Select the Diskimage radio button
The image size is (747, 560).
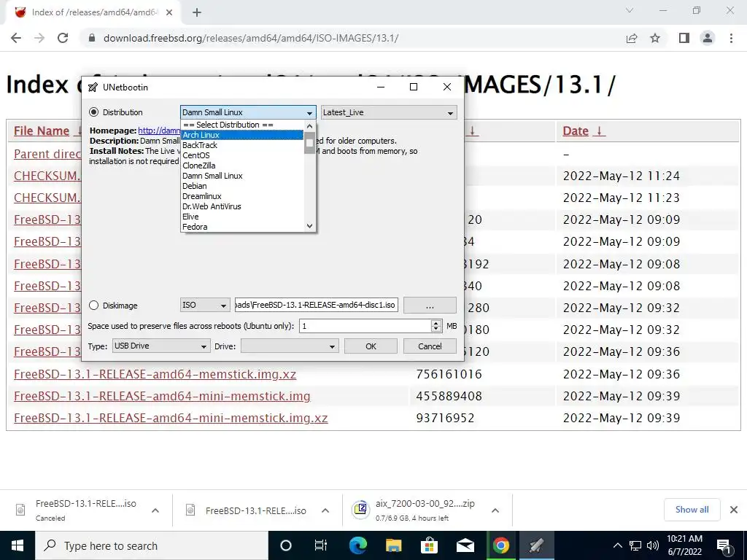coord(94,306)
